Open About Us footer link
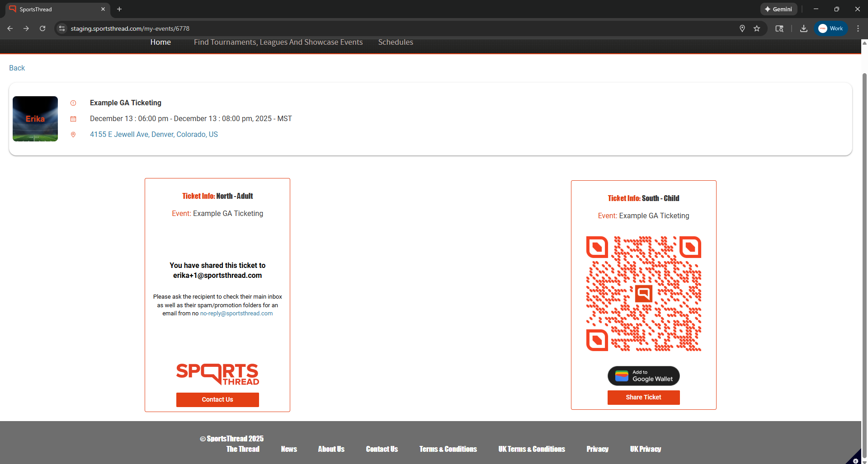 [x=331, y=449]
